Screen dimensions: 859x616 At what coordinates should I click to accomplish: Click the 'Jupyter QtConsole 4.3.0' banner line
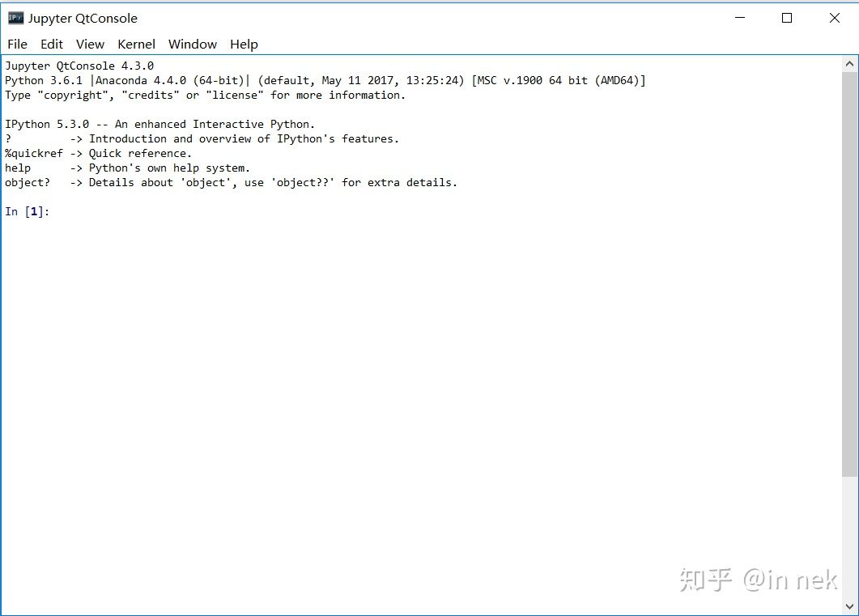(x=79, y=66)
